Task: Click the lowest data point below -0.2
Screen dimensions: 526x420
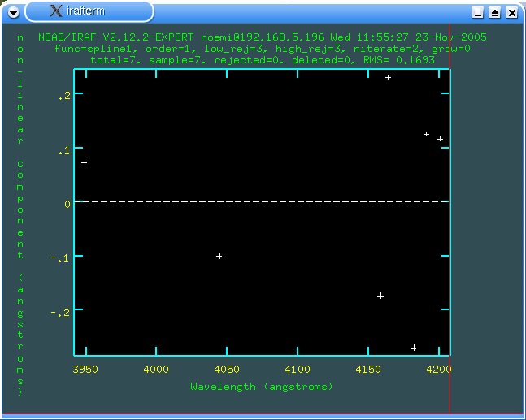Action: pyautogui.click(x=413, y=348)
